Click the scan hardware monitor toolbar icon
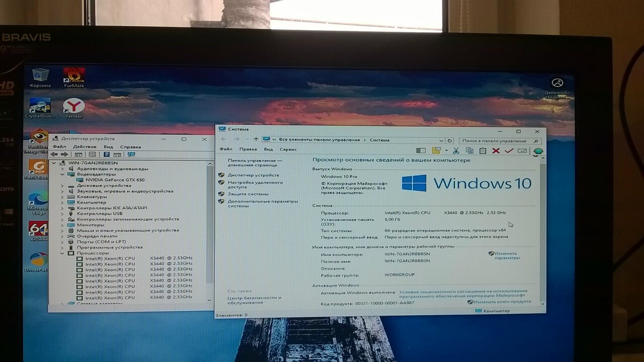 pos(131,154)
